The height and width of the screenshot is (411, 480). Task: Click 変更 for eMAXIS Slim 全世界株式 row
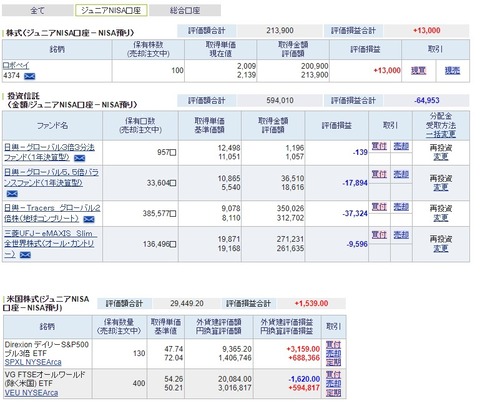(441, 249)
